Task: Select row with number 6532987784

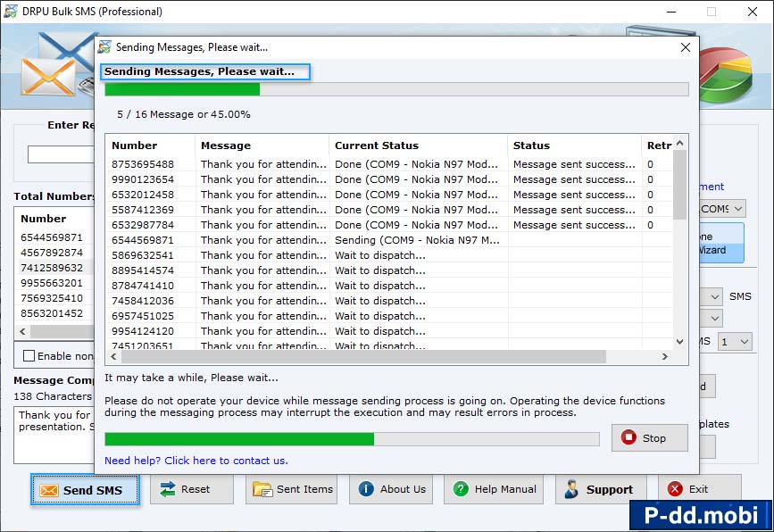Action: [389, 225]
